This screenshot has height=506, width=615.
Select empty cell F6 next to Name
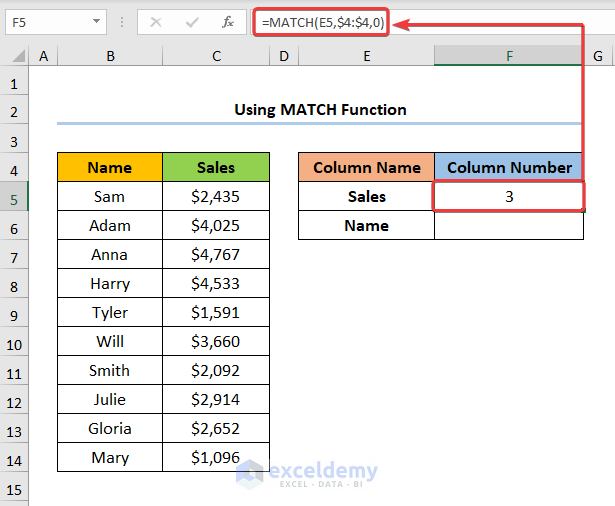click(x=509, y=226)
